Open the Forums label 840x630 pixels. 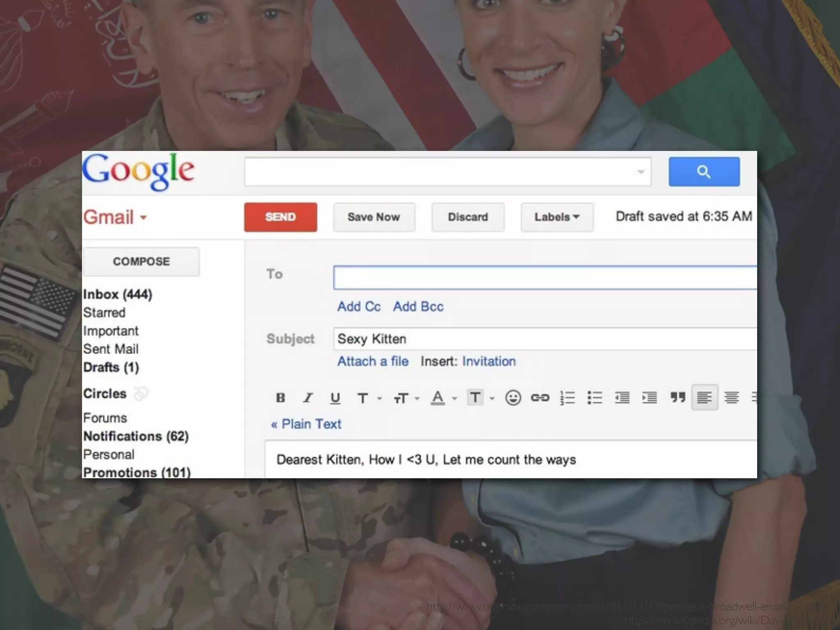click(105, 418)
